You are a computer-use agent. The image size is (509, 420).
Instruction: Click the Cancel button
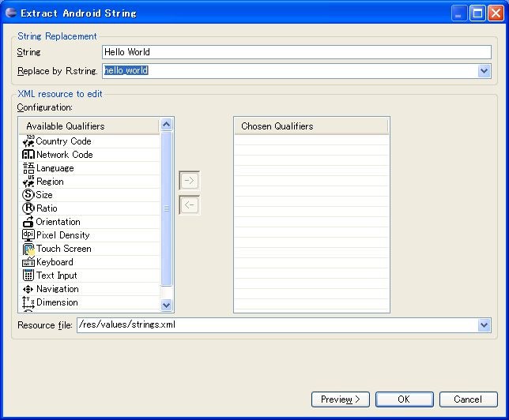point(468,399)
